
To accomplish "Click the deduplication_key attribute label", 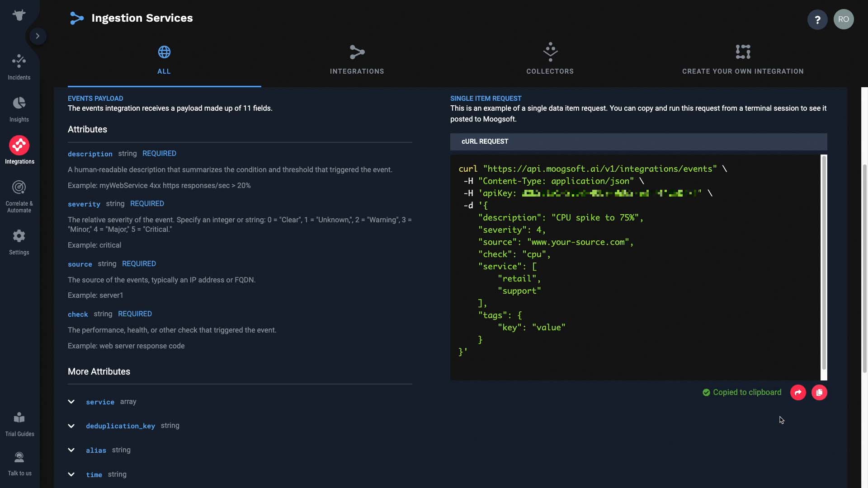I will click(x=120, y=426).
